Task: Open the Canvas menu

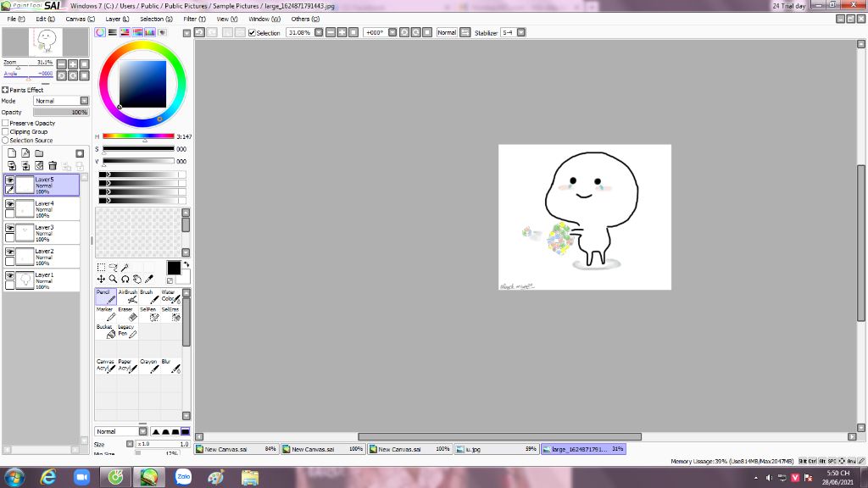Action: [x=81, y=19]
